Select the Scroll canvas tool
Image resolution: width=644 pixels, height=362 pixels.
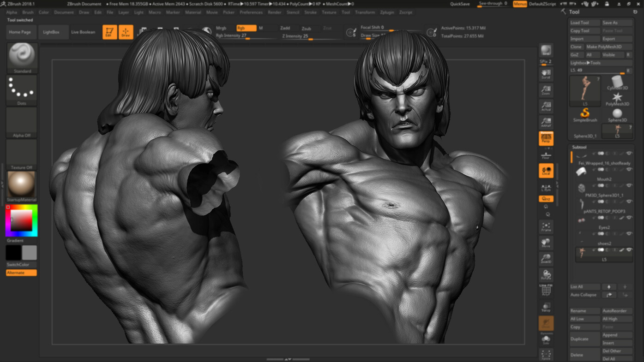(546, 75)
